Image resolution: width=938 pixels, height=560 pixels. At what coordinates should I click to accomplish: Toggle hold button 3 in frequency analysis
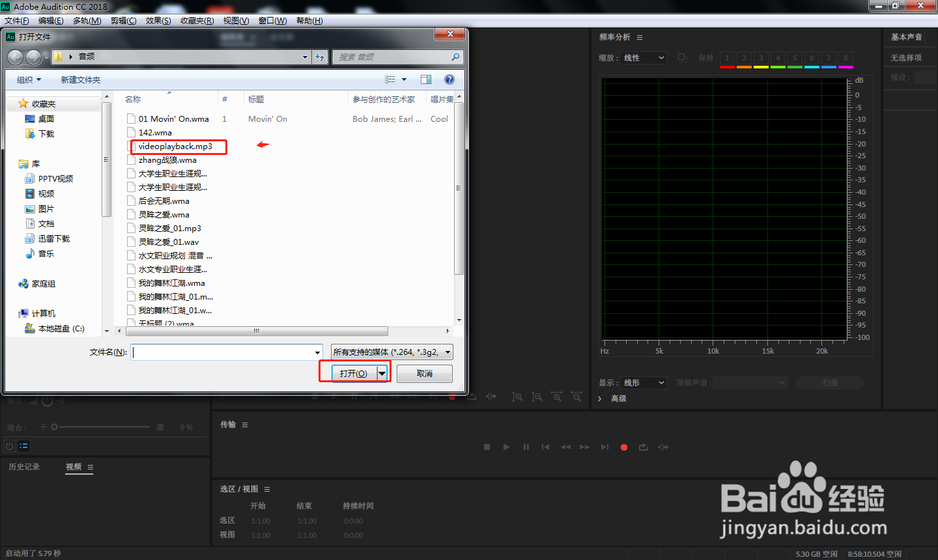click(x=761, y=58)
